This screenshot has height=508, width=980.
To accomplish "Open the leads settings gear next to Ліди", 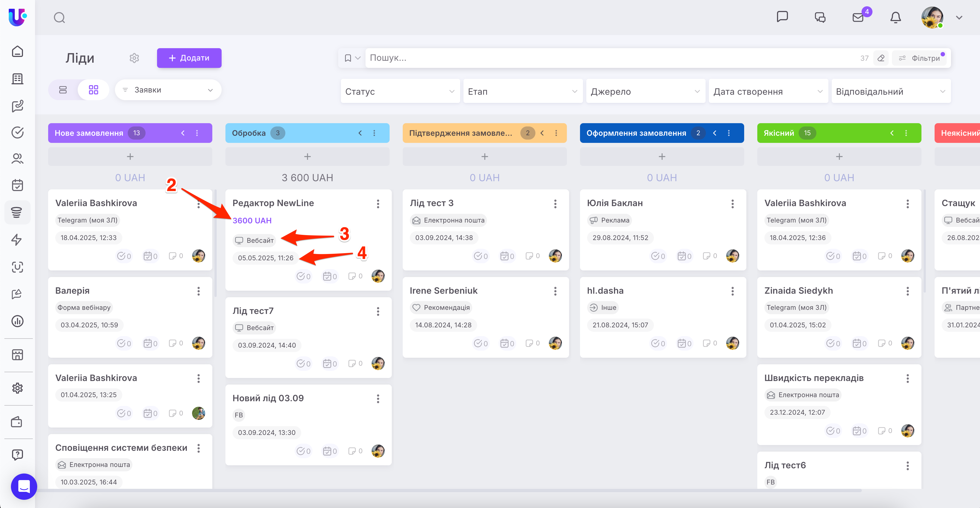I will click(134, 58).
